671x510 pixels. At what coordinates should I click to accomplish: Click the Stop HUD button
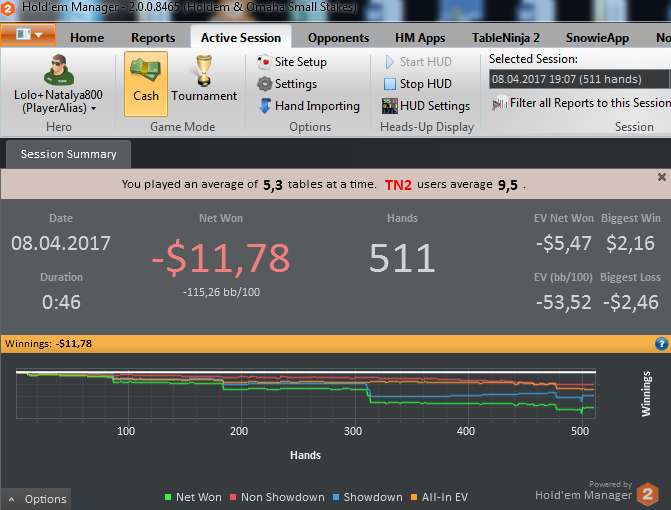point(418,84)
